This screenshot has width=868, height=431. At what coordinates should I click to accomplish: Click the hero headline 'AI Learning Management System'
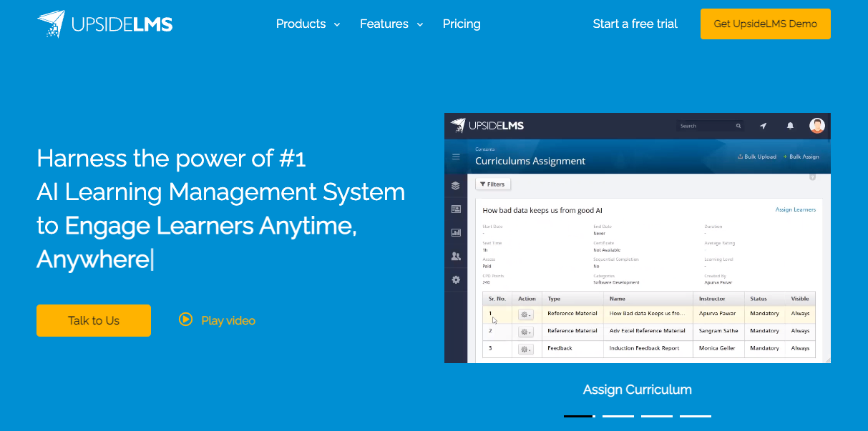point(220,192)
